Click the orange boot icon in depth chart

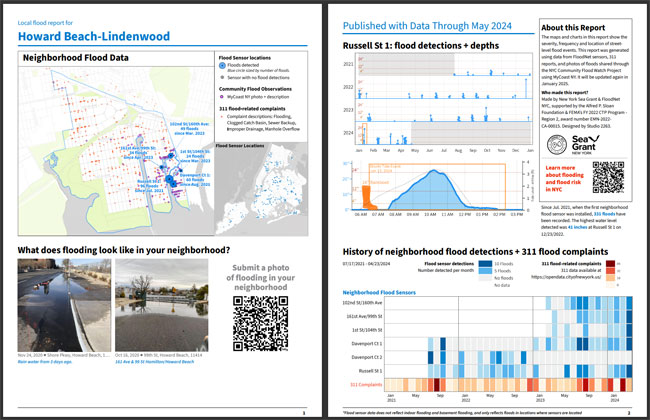[368, 197]
